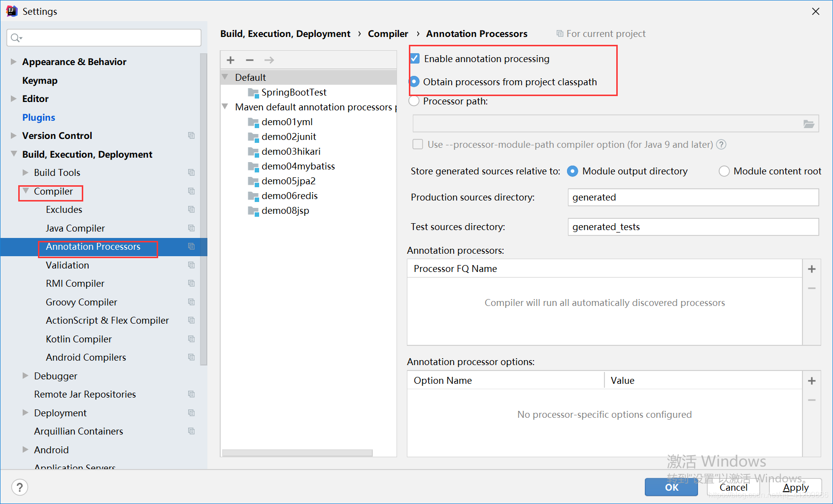
Task: Expand the Editor settings section
Action: (x=13, y=99)
